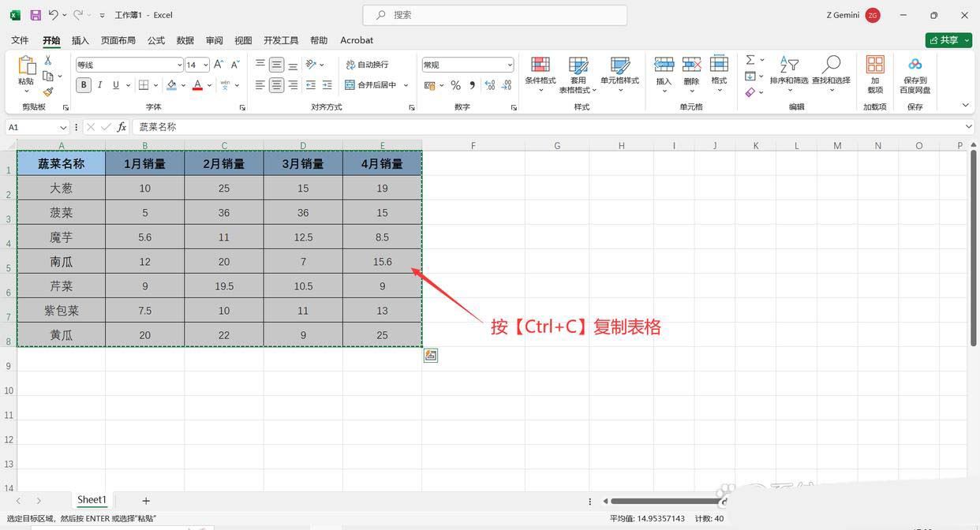Click the Undo arrow in the title bar
The height and width of the screenshot is (530, 980).
(x=54, y=15)
